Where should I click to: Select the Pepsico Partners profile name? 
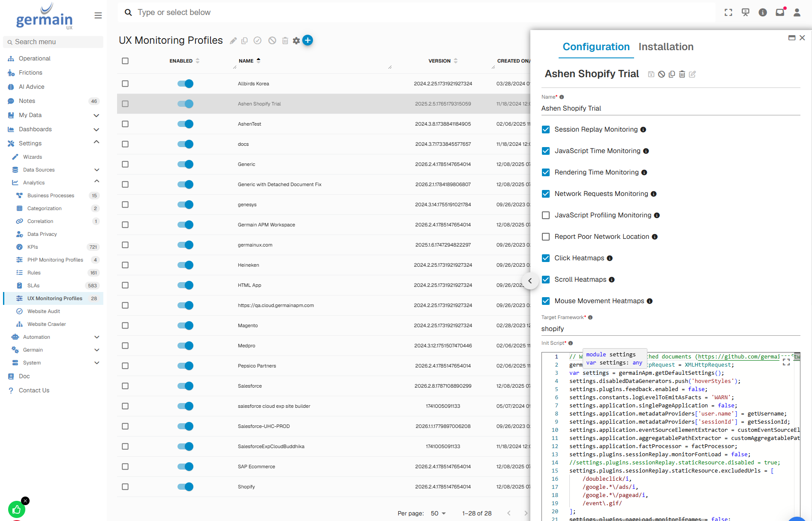[x=257, y=366]
